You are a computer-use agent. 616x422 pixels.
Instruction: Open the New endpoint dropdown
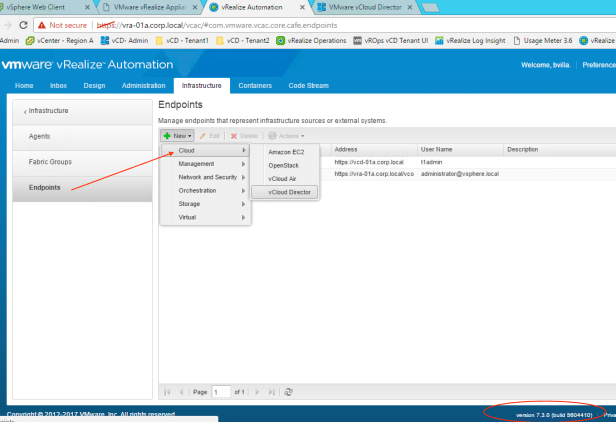pyautogui.click(x=177, y=135)
